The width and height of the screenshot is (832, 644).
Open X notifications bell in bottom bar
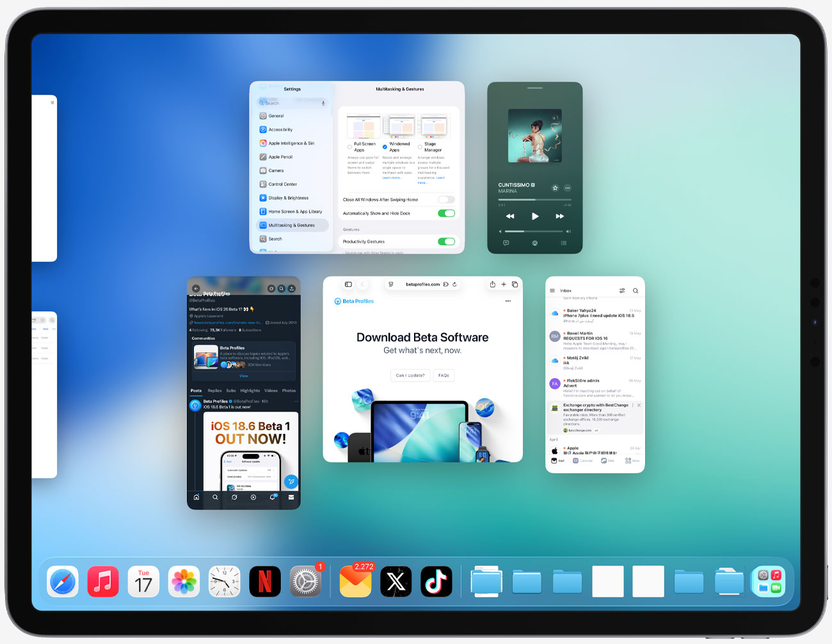pyautogui.click(x=272, y=497)
